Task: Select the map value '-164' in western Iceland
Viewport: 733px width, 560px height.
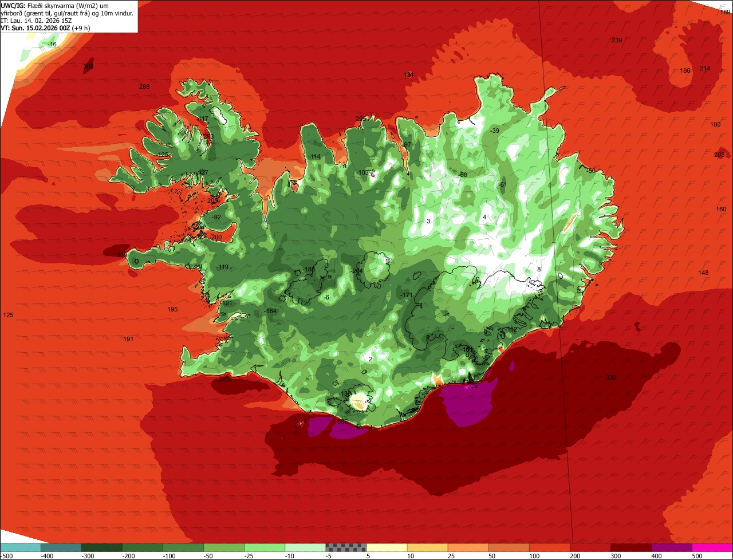Action: coord(271,311)
